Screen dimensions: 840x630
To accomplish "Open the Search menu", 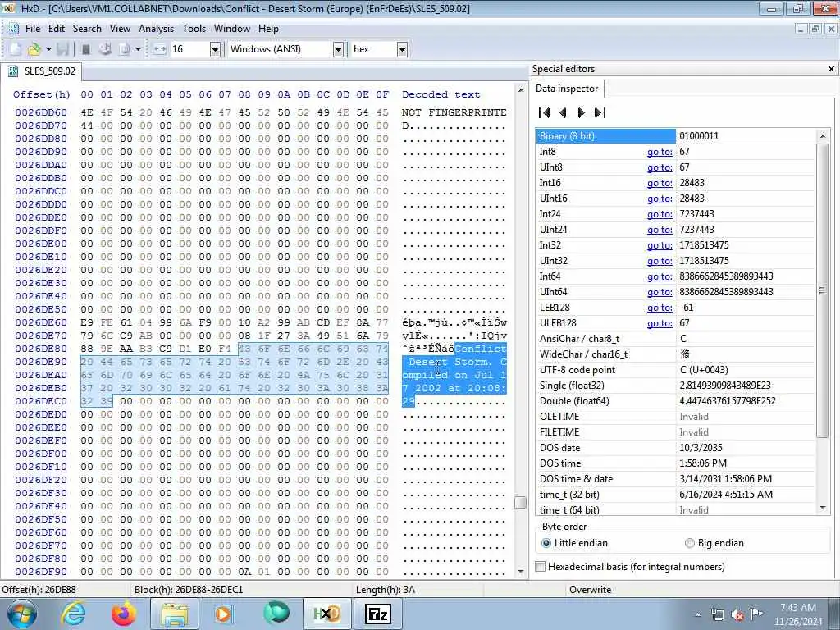I will point(87,29).
